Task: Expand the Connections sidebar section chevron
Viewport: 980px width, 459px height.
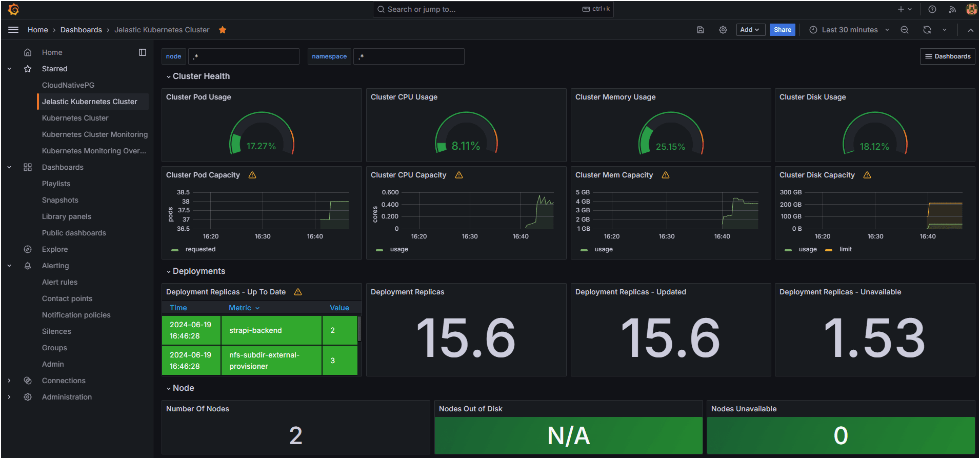Action: point(9,381)
